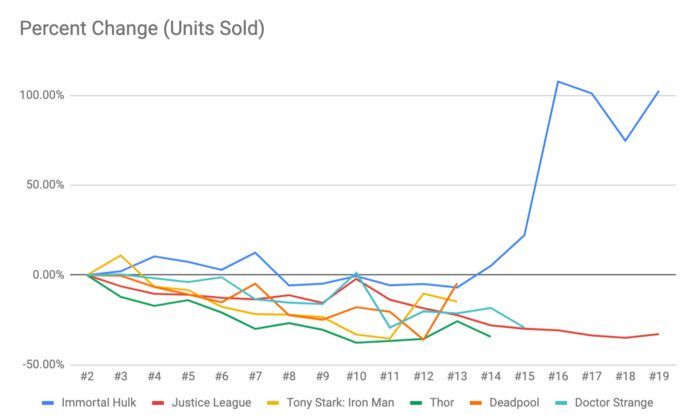Click the Immortal Hulk peak at issue #16
This screenshot has width=696, height=418.
(557, 82)
